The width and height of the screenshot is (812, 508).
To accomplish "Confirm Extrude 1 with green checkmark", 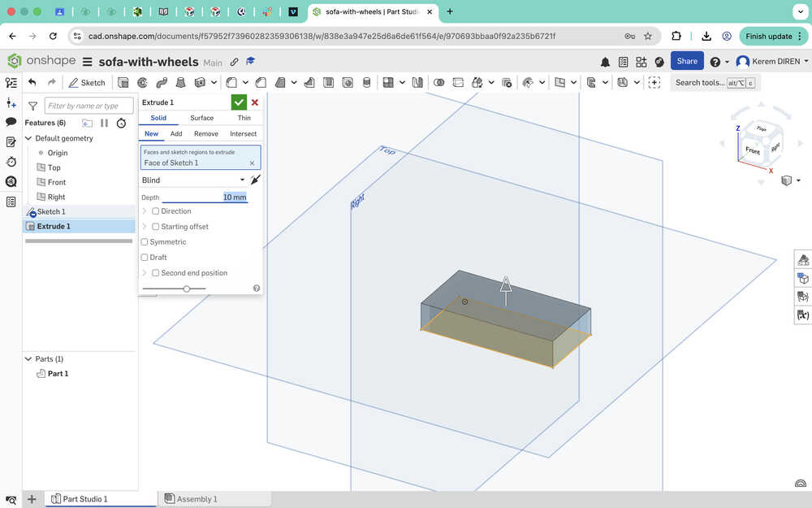I will (239, 102).
